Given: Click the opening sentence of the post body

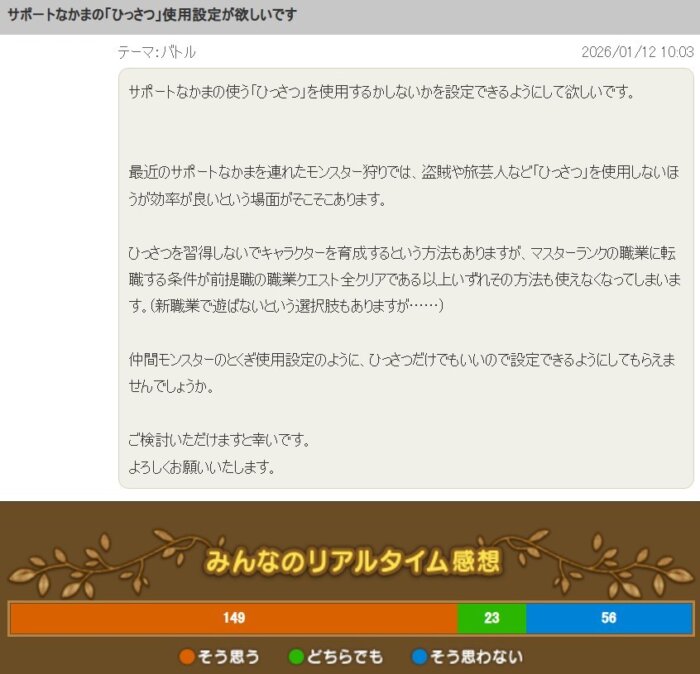Looking at the screenshot, I should (381, 92).
